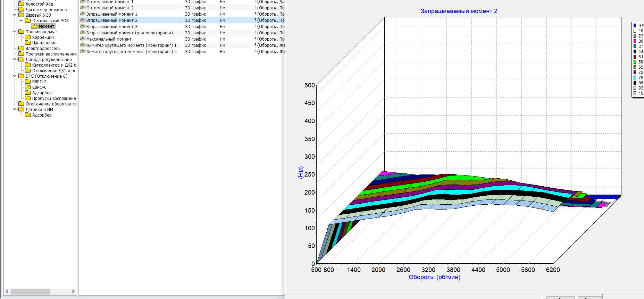Viewport: 644px width, 299px height.
Task: Collapse the Датчики и ИМ node
Action: tap(14, 109)
